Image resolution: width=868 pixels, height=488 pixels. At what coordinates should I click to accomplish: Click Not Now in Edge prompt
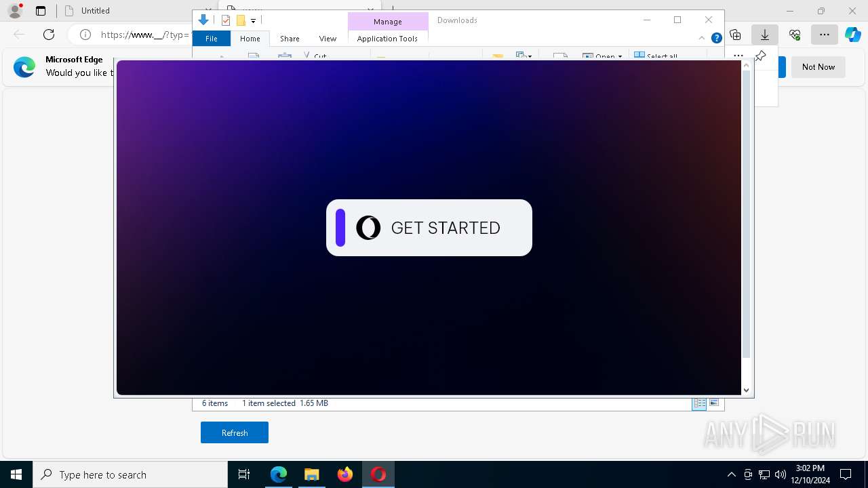coord(818,67)
